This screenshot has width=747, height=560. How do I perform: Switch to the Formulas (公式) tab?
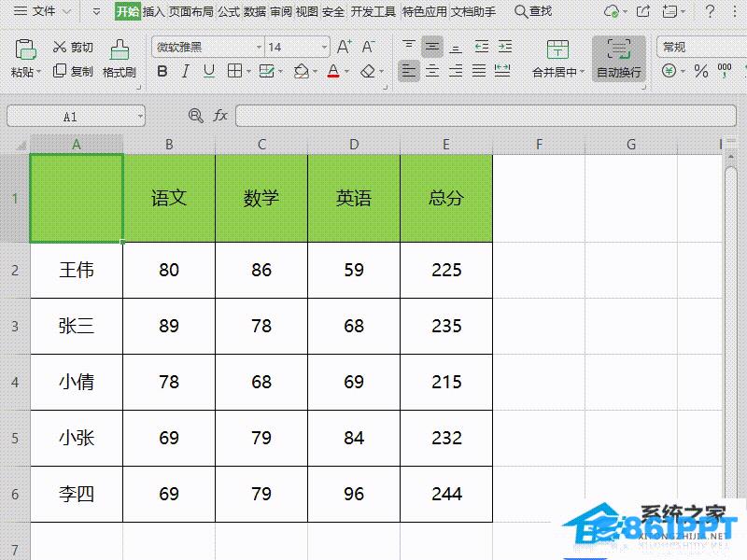point(229,11)
